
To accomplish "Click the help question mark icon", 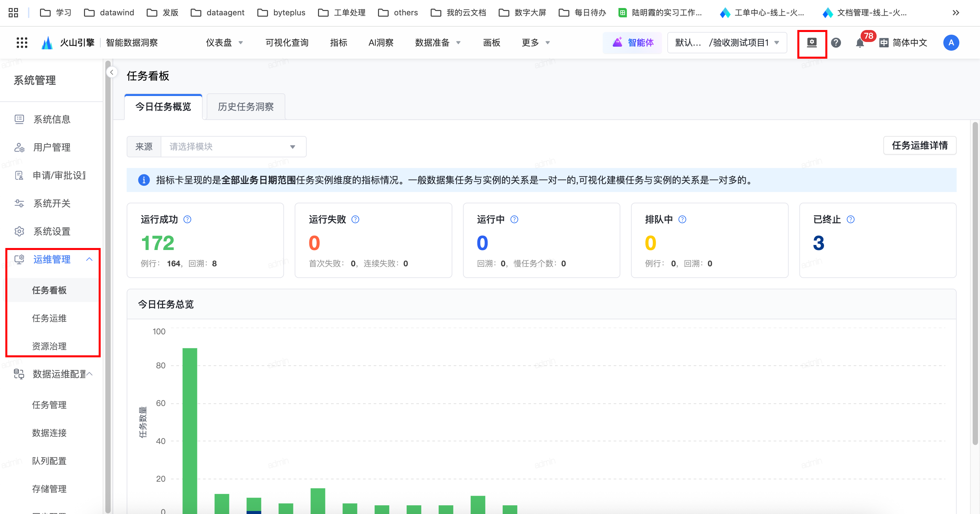I will (x=836, y=43).
